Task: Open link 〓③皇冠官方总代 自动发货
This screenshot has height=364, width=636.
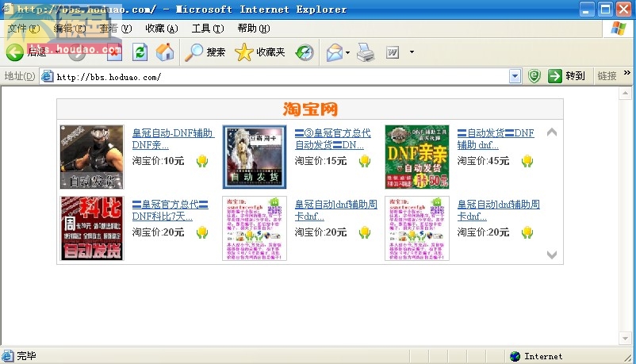Action: [332, 139]
